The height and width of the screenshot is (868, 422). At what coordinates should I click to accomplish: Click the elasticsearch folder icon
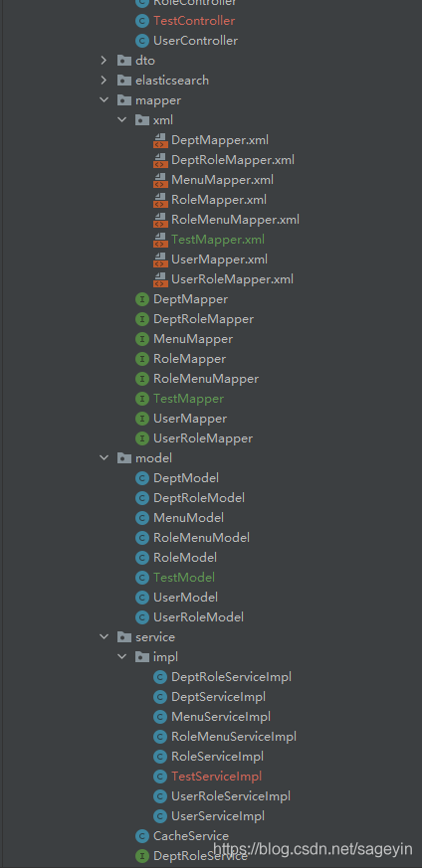(124, 81)
